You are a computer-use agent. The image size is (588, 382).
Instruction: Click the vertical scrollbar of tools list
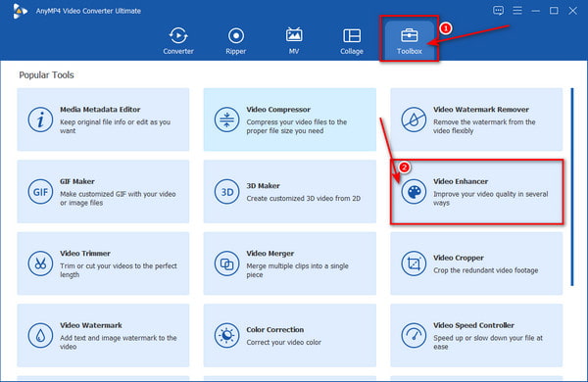(x=572, y=187)
